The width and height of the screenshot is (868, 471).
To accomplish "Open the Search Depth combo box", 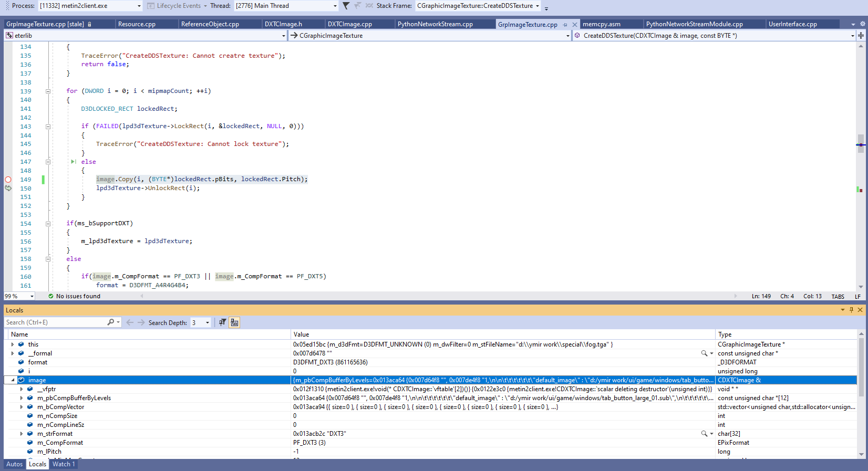I will click(x=201, y=322).
